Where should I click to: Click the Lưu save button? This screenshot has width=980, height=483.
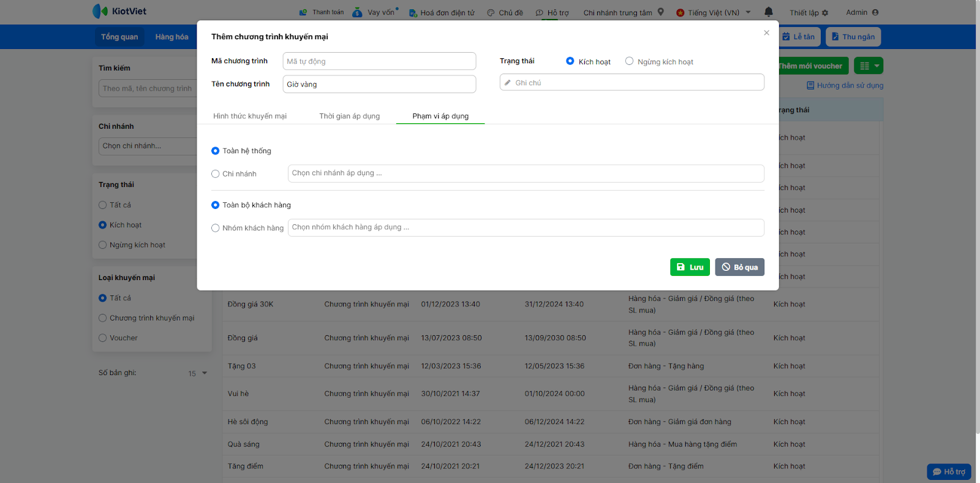[x=690, y=267]
